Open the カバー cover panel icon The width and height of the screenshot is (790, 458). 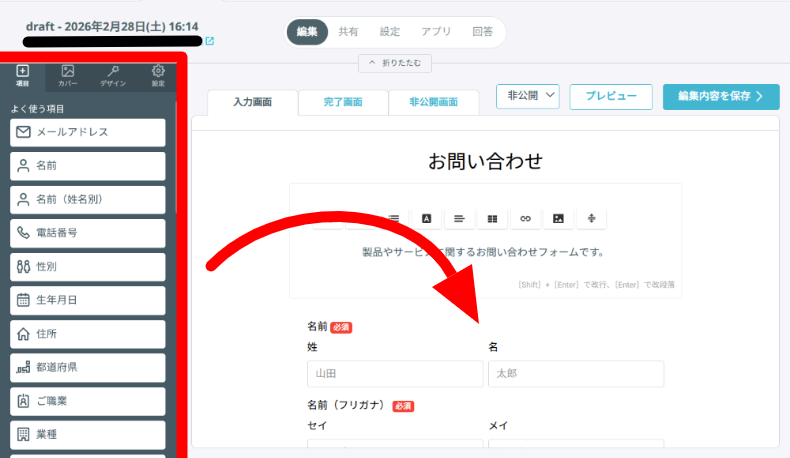click(68, 76)
